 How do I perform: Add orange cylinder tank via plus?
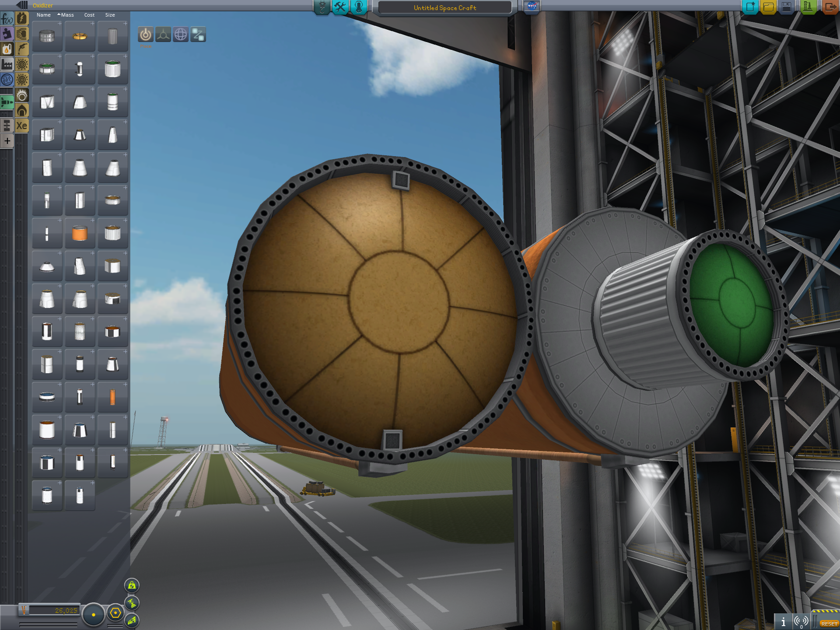coord(92,220)
